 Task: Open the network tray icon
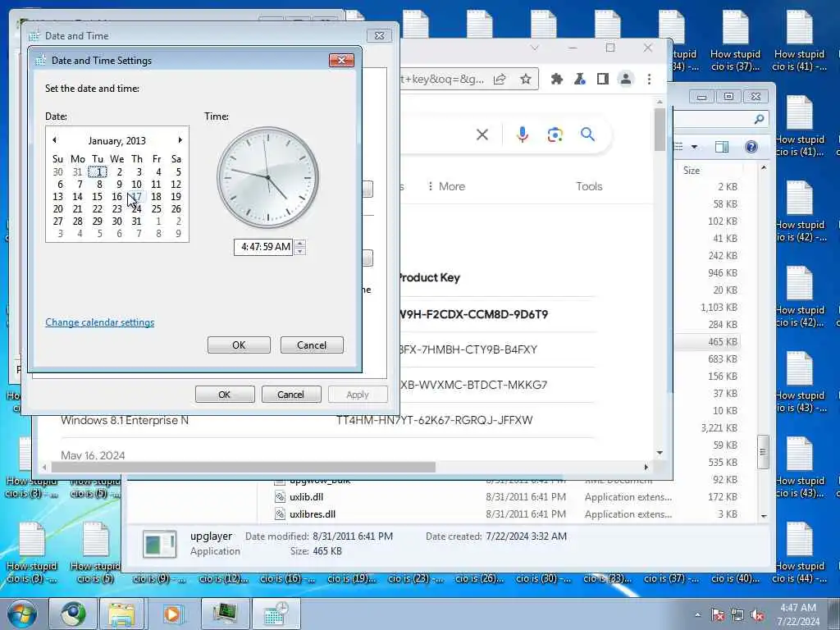coord(737,615)
